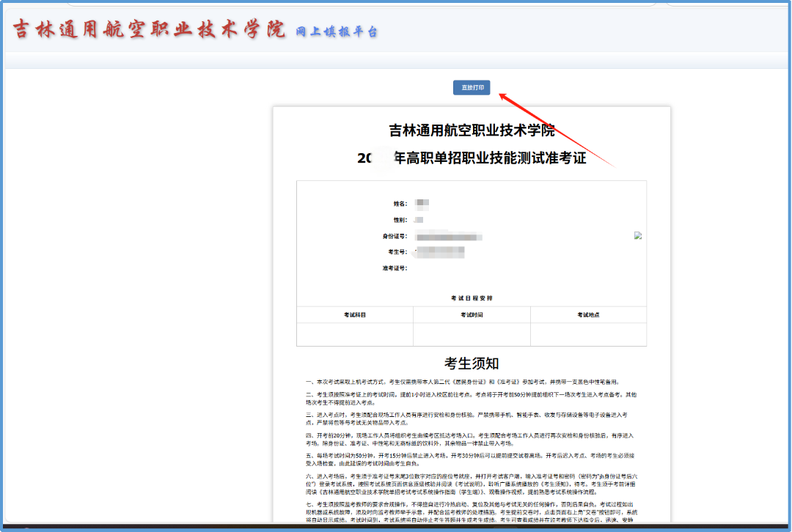
Task: Click the first 考生须知 rule paragraph
Action: coord(463,382)
